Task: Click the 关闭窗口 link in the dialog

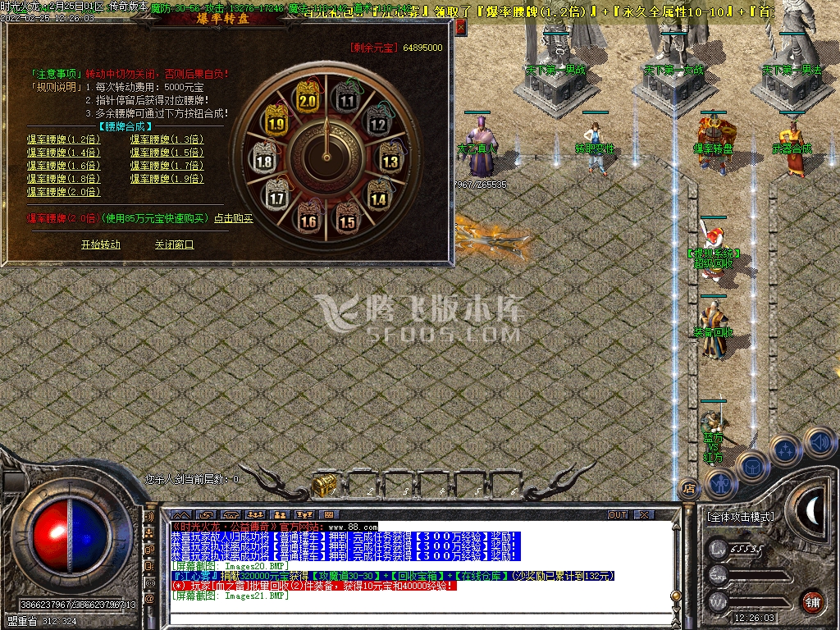Action: (x=174, y=244)
